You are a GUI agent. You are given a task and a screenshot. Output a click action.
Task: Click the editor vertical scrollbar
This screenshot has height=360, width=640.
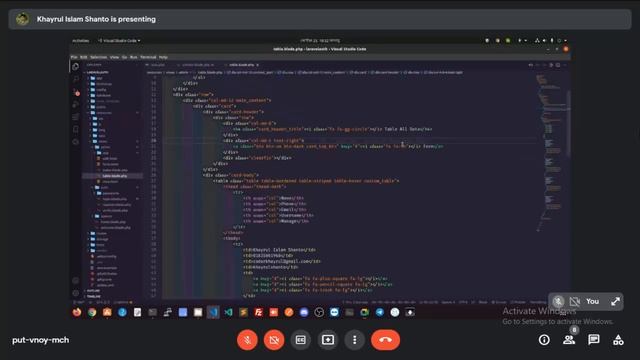[x=568, y=122]
